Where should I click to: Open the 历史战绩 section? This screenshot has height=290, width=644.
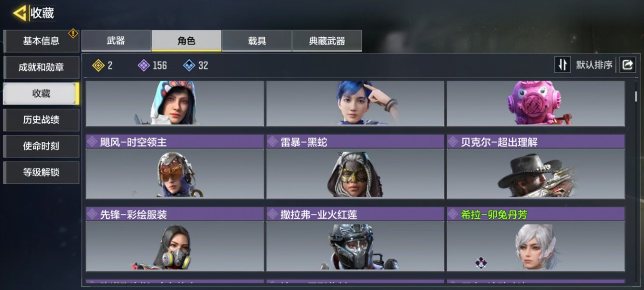(x=41, y=120)
